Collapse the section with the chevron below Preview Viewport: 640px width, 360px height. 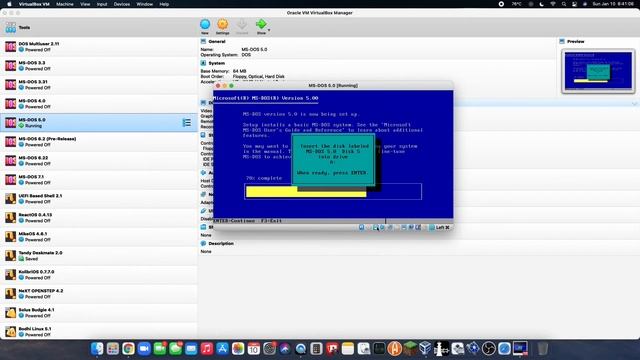point(634,104)
